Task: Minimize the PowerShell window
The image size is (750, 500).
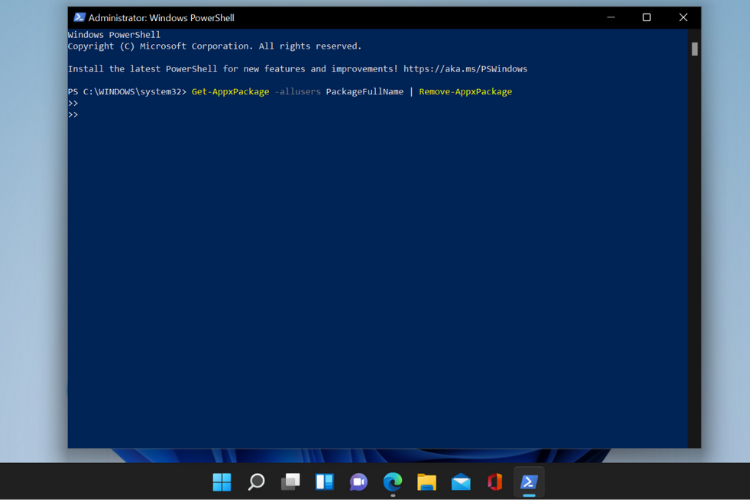Action: 610,17
